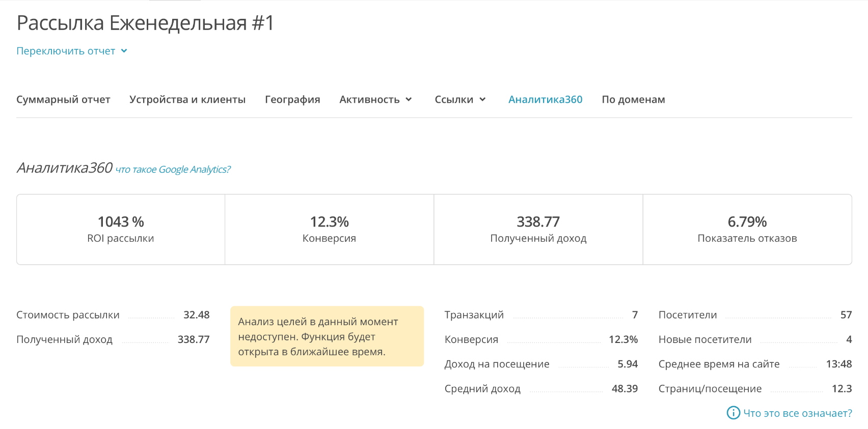Go to the 'География' tab
Image resolution: width=868 pixels, height=429 pixels.
292,99
